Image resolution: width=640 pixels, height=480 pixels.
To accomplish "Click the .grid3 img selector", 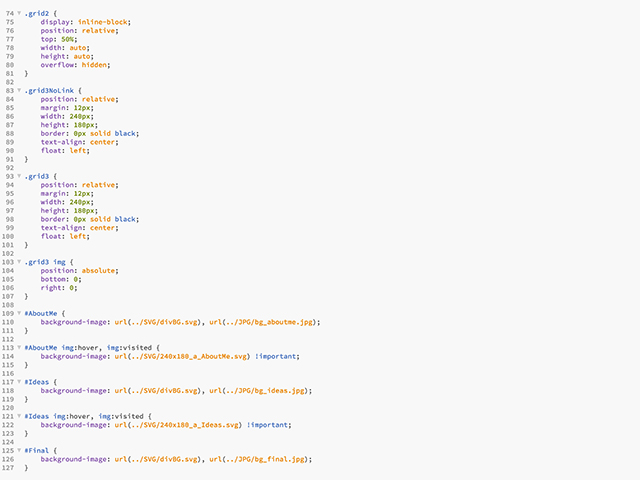I will click(x=45, y=262).
